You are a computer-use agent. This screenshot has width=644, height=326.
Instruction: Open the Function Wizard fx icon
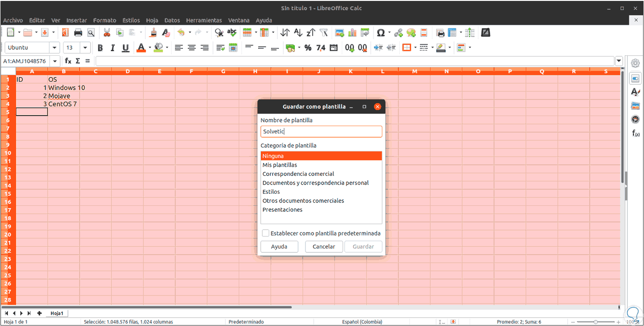tap(68, 61)
